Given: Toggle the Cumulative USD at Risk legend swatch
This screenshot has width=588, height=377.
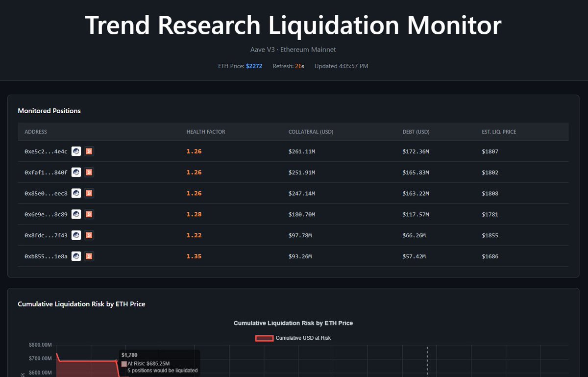Looking at the screenshot, I should pos(264,338).
